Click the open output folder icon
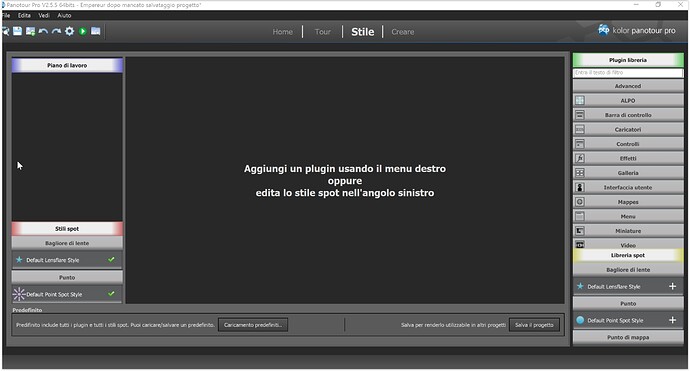 pos(95,31)
